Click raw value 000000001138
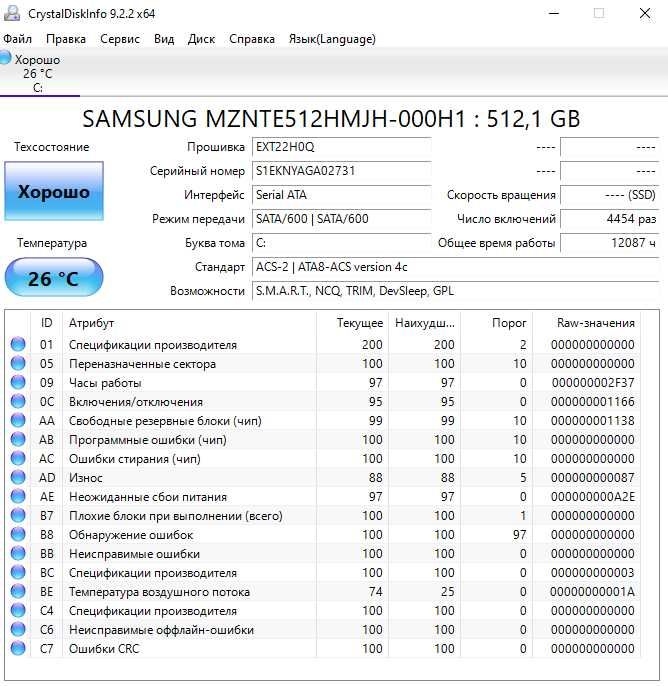 [x=593, y=421]
